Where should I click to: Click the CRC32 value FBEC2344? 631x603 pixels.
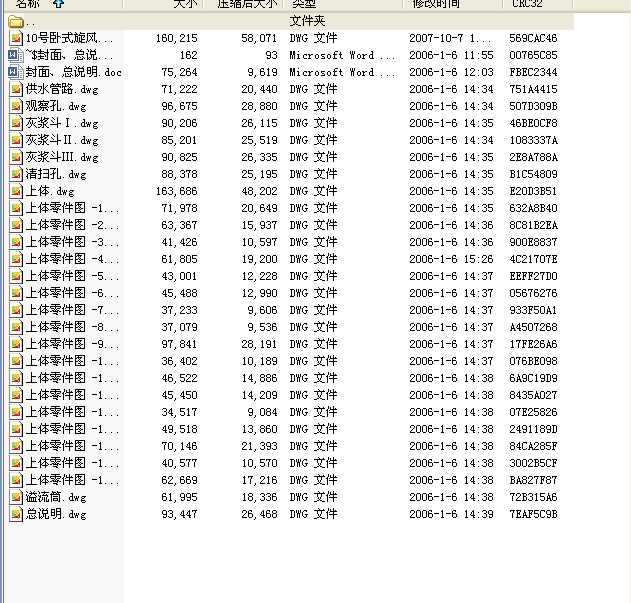pos(533,72)
